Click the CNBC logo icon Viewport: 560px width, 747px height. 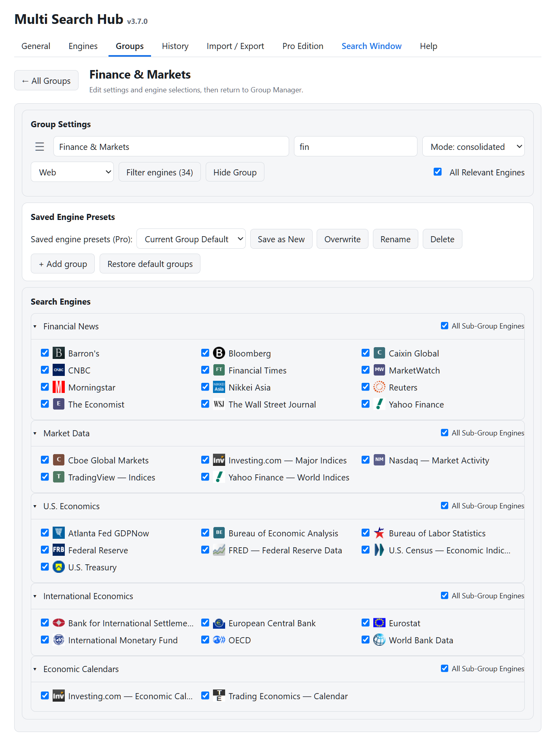59,370
